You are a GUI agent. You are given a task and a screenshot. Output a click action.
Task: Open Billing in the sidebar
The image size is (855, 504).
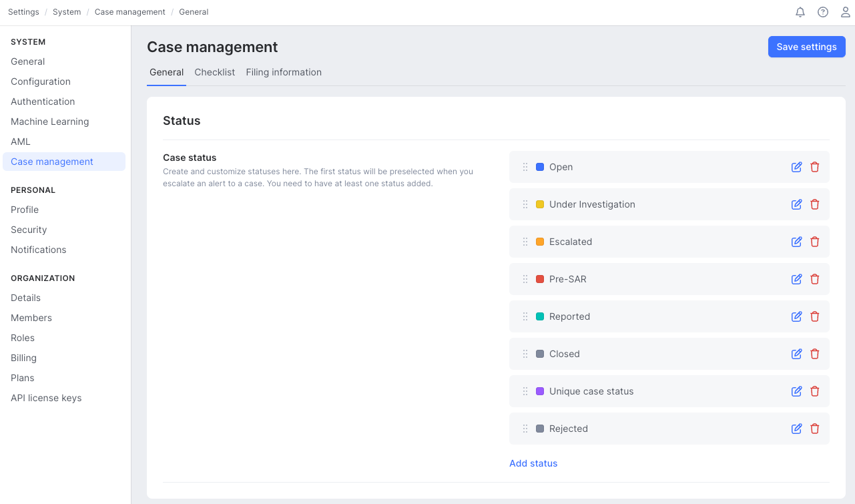point(23,358)
